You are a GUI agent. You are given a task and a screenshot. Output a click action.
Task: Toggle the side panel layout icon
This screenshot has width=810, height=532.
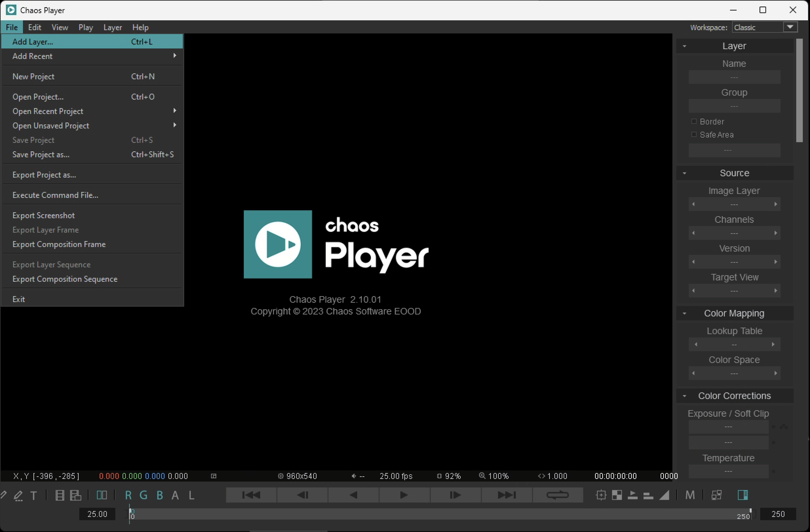click(742, 495)
